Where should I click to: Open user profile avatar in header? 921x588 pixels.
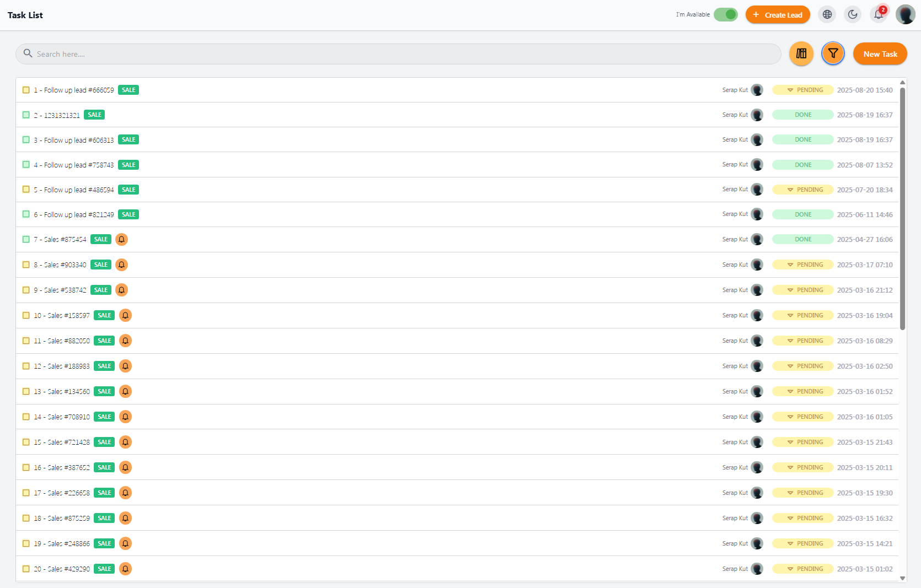click(x=906, y=14)
